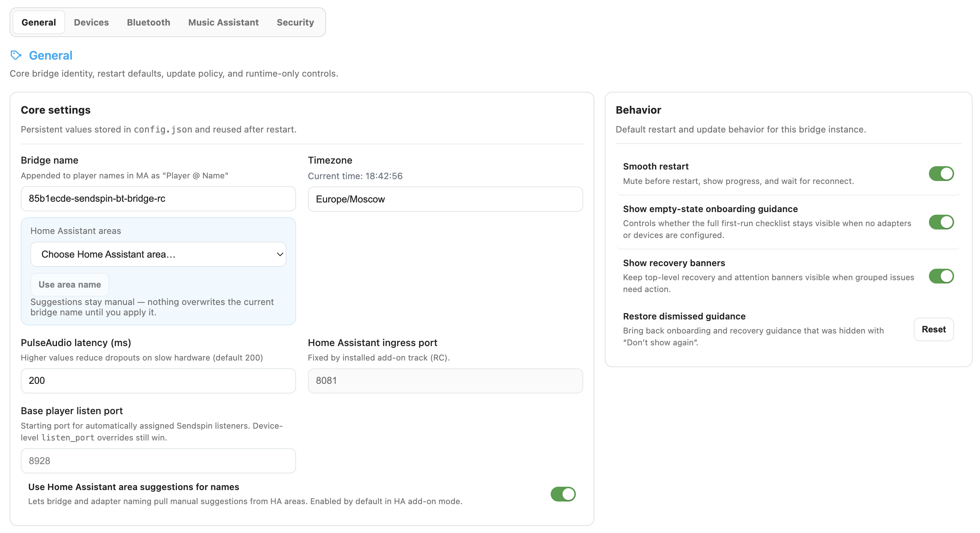The image size is (980, 533).
Task: Switch to the Bluetooth tab
Action: pyautogui.click(x=148, y=23)
